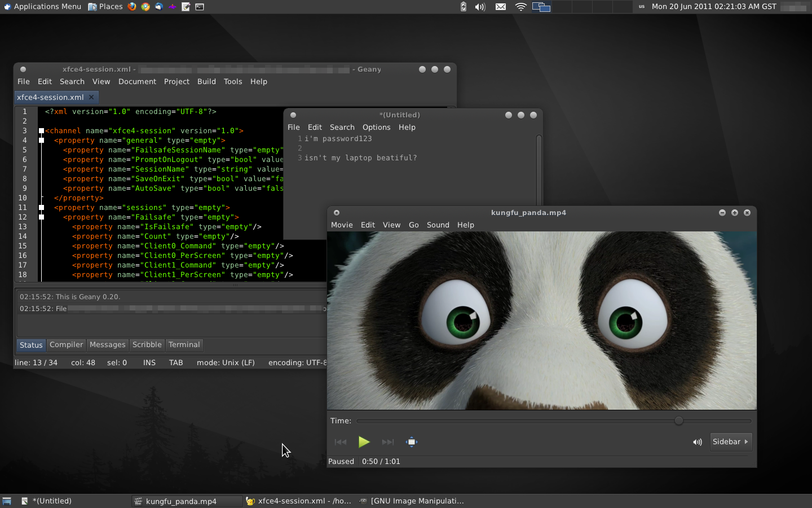
Task: Open Applications Menu in the top panel
Action: (x=42, y=7)
